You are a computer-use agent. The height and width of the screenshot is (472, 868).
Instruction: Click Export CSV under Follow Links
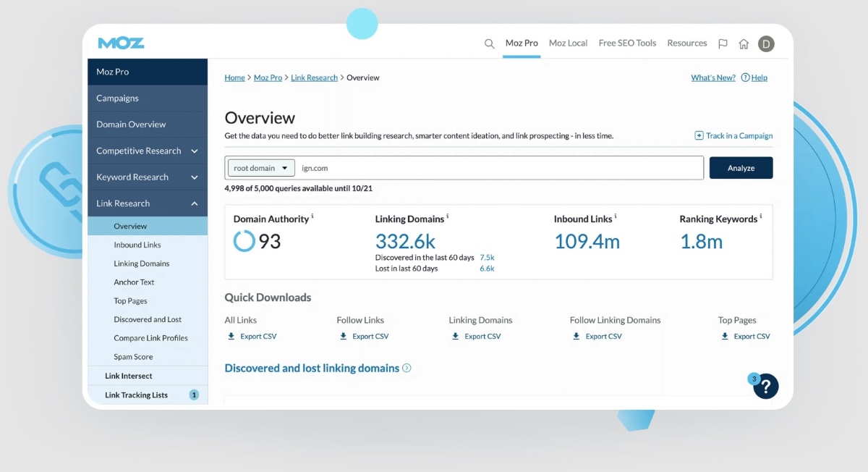(370, 336)
